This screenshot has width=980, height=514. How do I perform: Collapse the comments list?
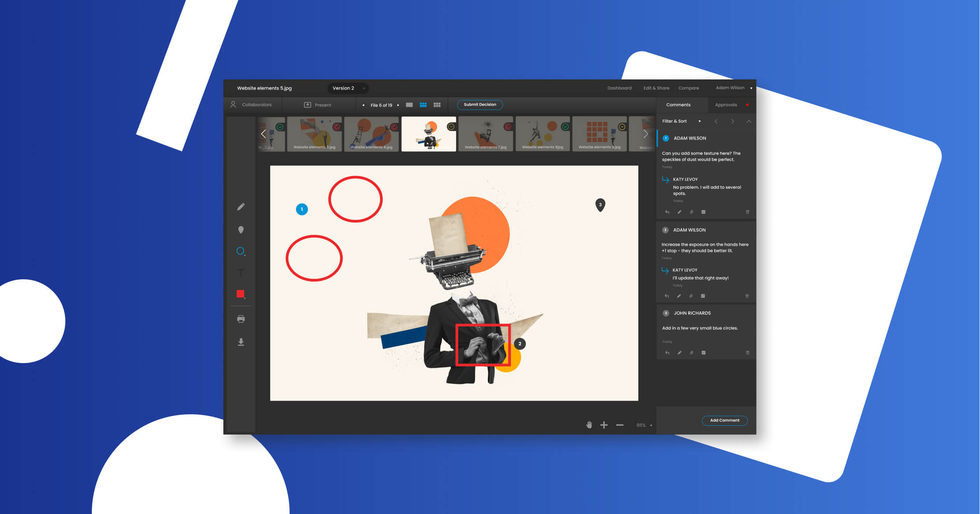pos(749,121)
